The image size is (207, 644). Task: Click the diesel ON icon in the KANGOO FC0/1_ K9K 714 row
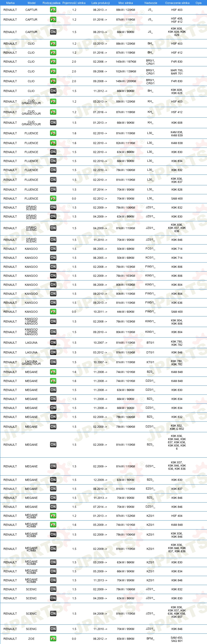tap(53, 249)
